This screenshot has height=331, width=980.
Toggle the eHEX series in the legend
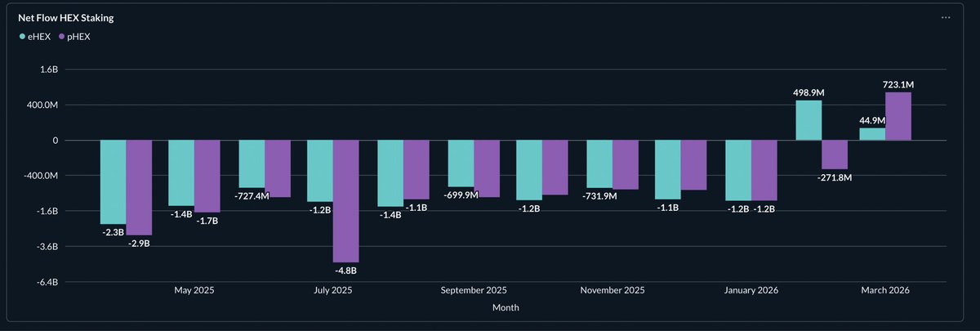pos(35,36)
